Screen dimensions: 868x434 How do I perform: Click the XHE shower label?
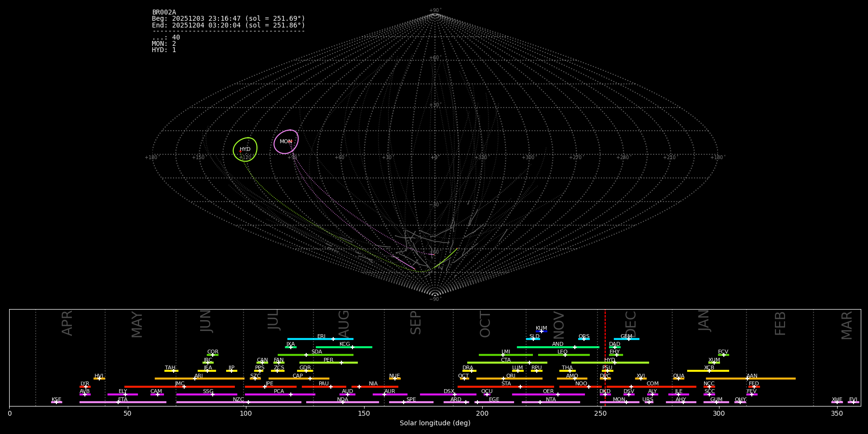[x=837, y=400]
